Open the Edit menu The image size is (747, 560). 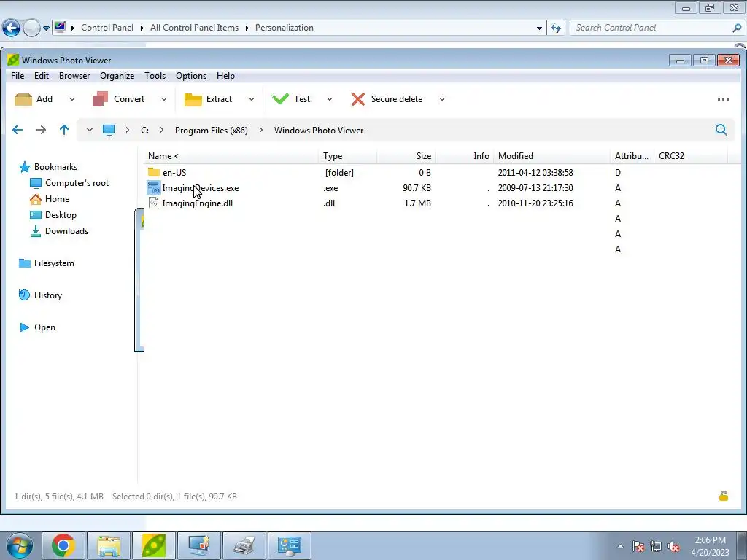tap(42, 76)
